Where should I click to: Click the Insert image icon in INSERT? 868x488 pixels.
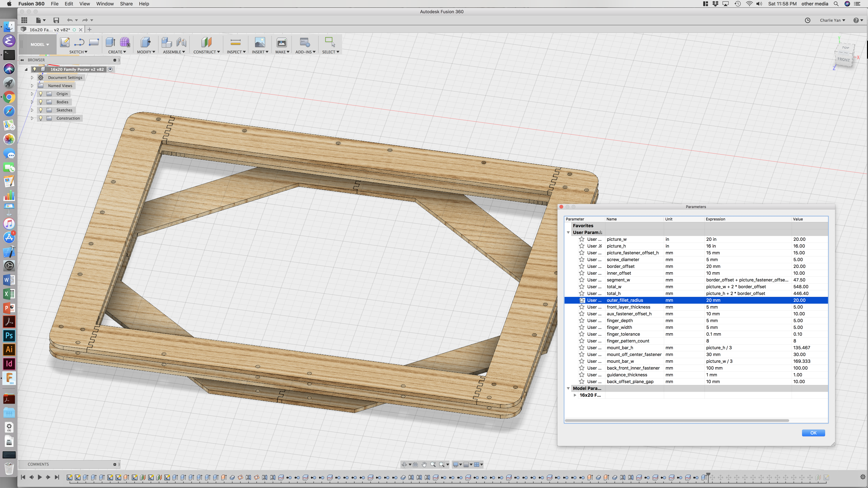pyautogui.click(x=260, y=42)
